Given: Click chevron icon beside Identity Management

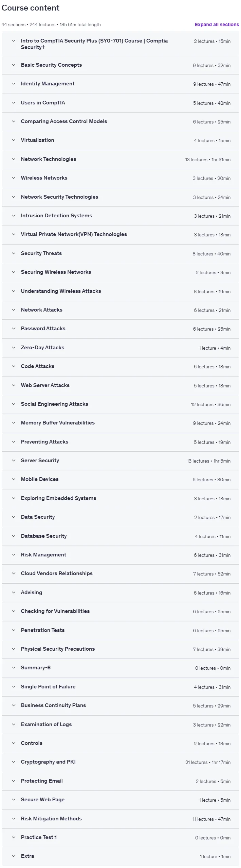Looking at the screenshot, I should click(14, 84).
